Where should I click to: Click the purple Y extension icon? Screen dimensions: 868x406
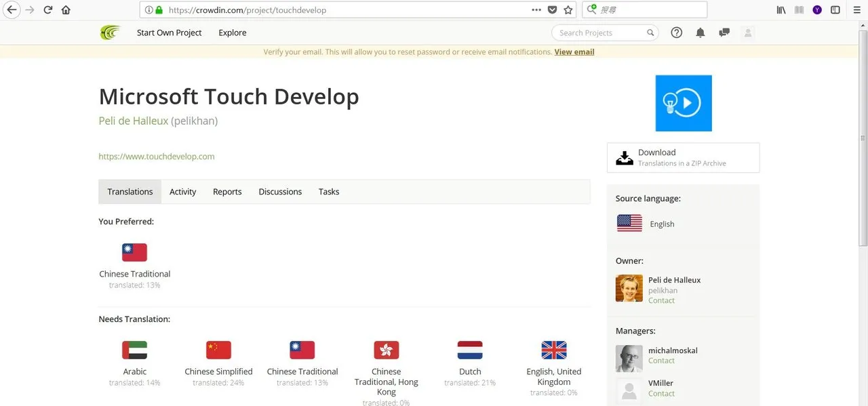coord(817,10)
